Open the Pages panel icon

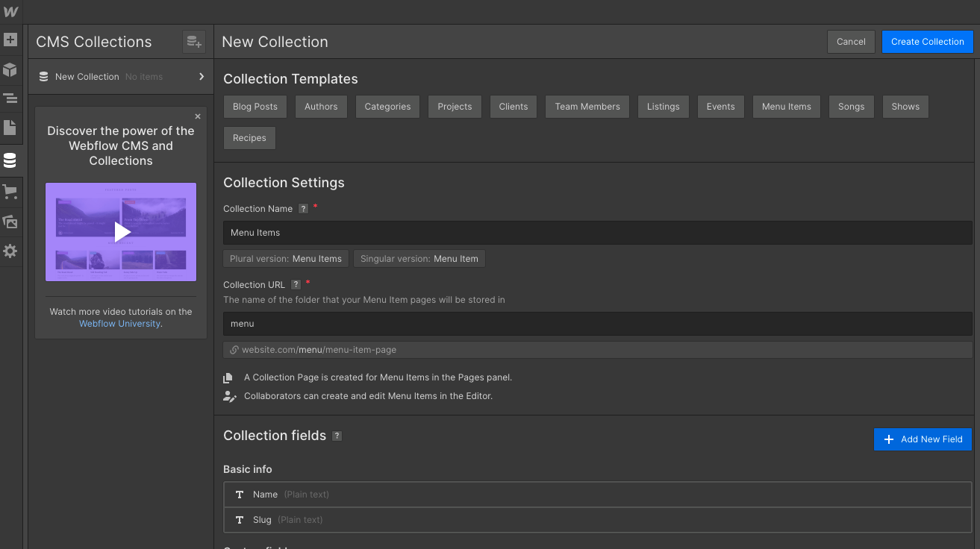(10, 128)
